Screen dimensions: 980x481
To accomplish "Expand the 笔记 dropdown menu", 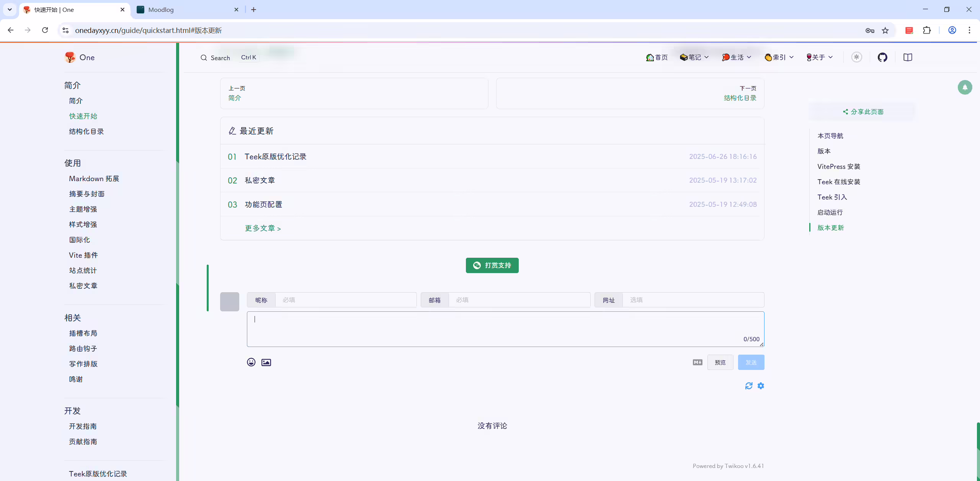I will click(x=694, y=57).
